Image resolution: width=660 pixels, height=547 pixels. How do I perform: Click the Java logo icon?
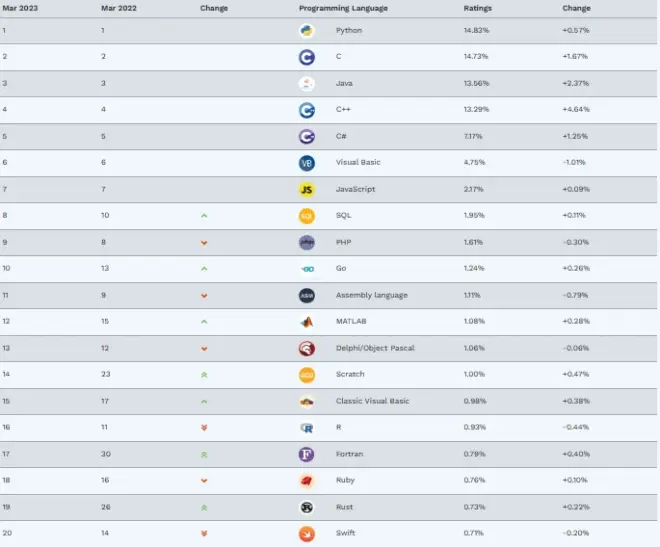point(307,83)
